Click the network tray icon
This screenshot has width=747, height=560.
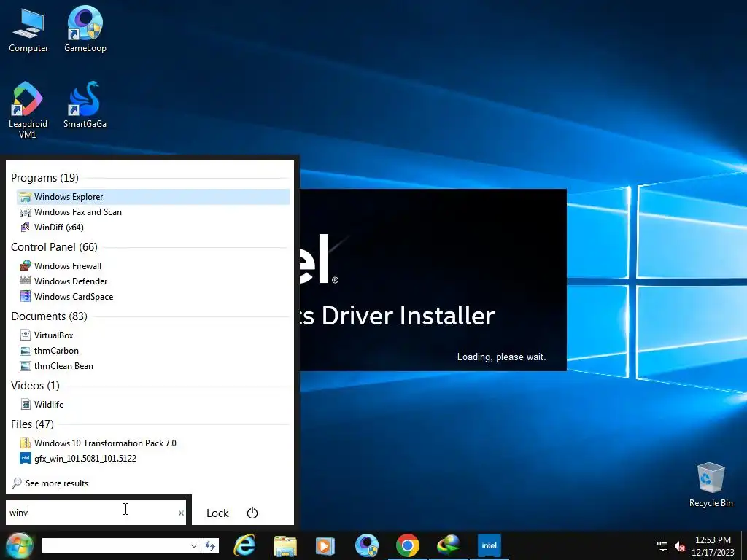tap(662, 546)
